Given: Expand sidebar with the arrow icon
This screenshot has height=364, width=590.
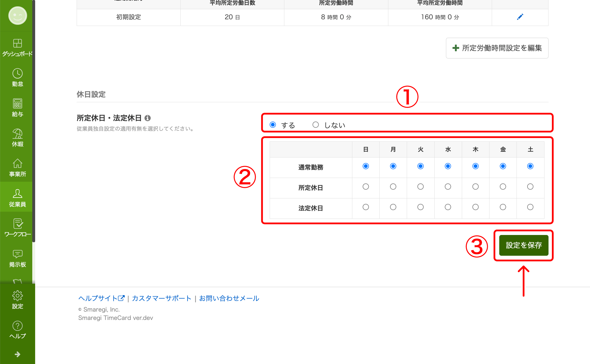Looking at the screenshot, I should click(x=17, y=354).
